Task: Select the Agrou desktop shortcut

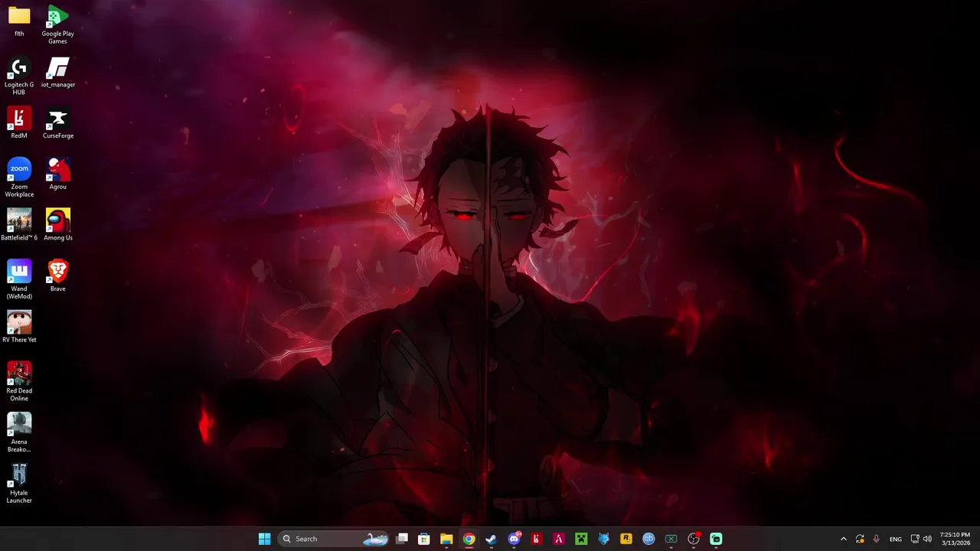Action: click(58, 174)
